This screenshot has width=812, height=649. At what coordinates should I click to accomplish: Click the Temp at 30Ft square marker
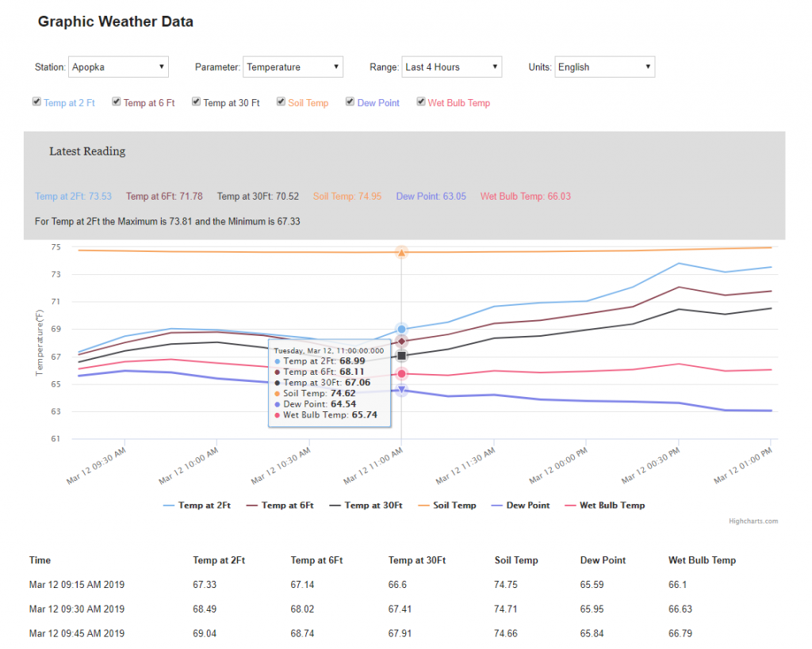[x=401, y=356]
